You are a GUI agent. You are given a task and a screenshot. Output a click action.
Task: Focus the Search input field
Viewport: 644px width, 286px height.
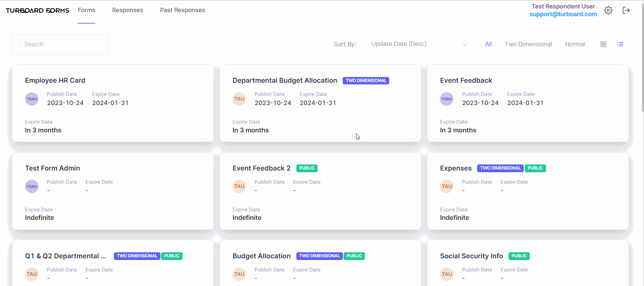tap(60, 44)
